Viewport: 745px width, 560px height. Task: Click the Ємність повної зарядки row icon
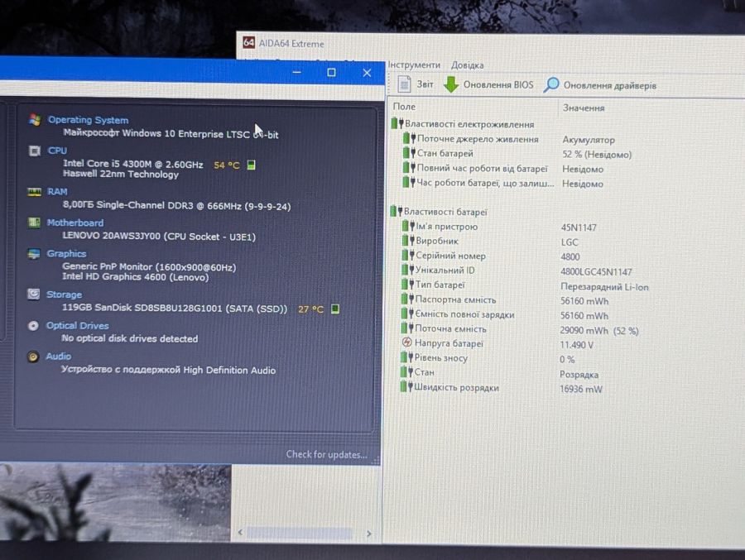(x=407, y=314)
